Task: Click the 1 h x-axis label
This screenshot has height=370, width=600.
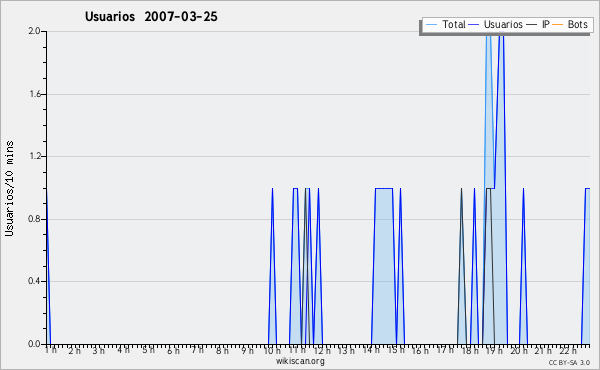Action: coord(51,350)
